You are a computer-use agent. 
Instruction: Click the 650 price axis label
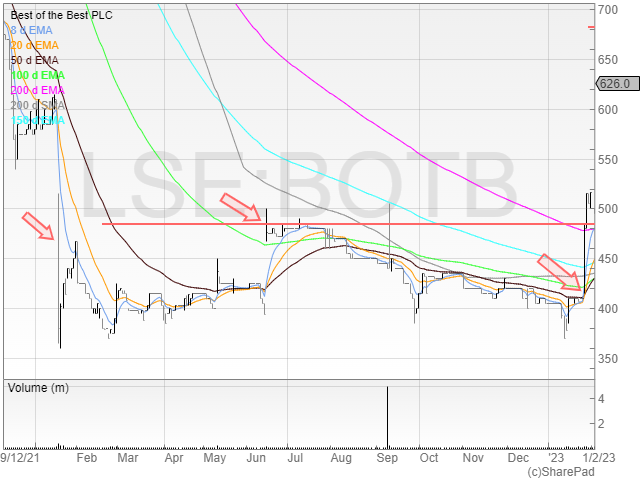click(x=608, y=60)
